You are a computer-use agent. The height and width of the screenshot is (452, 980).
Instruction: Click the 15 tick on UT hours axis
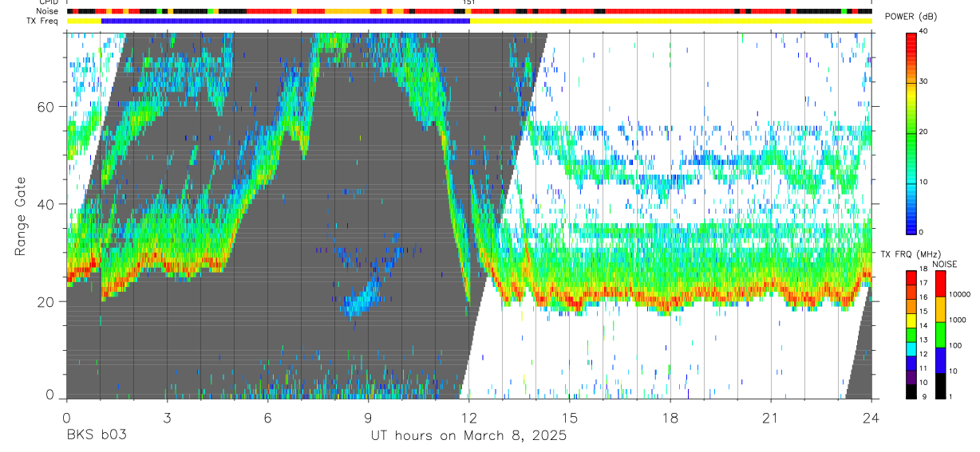[x=570, y=417]
